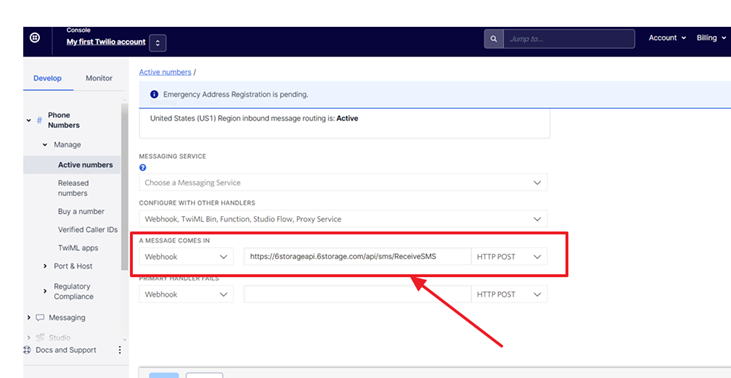Image resolution: width=731 pixels, height=378 pixels.
Task: Collapse the Manage subsection
Action: click(x=45, y=145)
